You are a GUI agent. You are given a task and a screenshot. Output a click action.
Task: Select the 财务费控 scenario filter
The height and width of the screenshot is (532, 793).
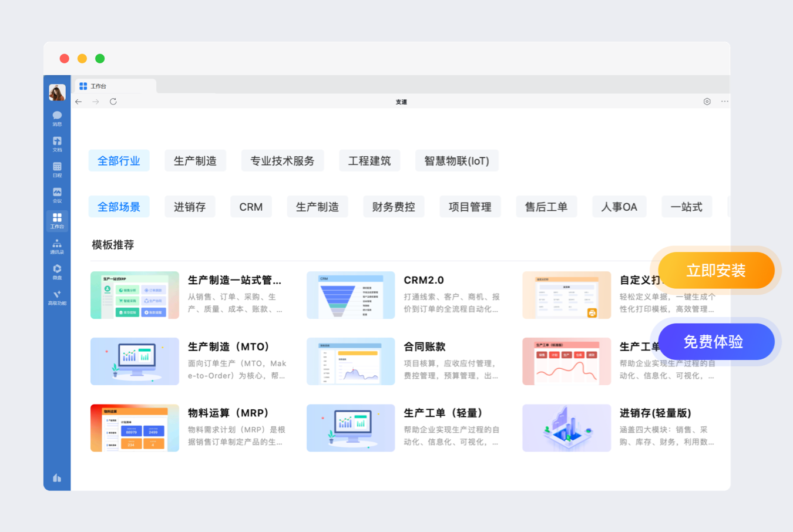[393, 207]
